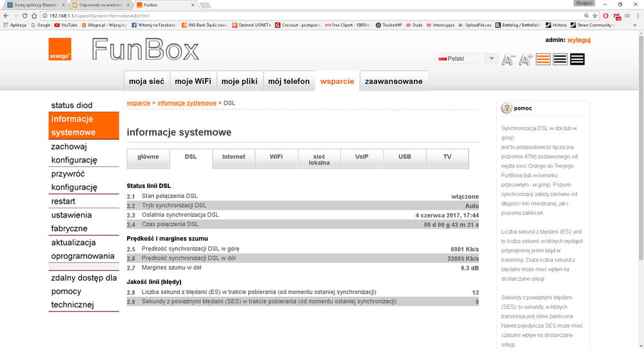Select the bold black high-contrast theme icon
The width and height of the screenshot is (644, 349).
click(x=577, y=59)
